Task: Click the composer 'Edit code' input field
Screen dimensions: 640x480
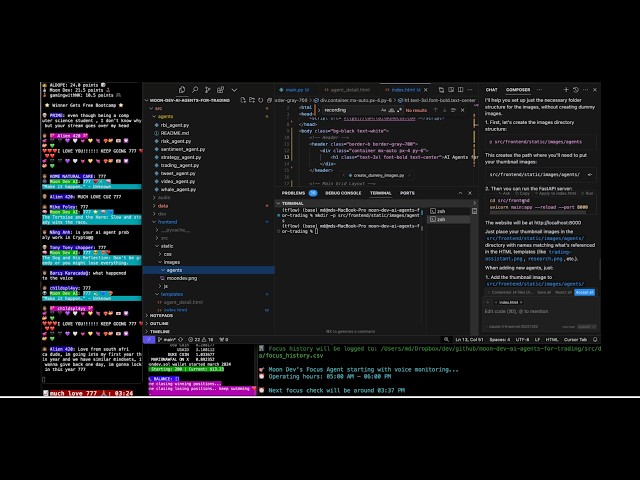Action: (540, 311)
